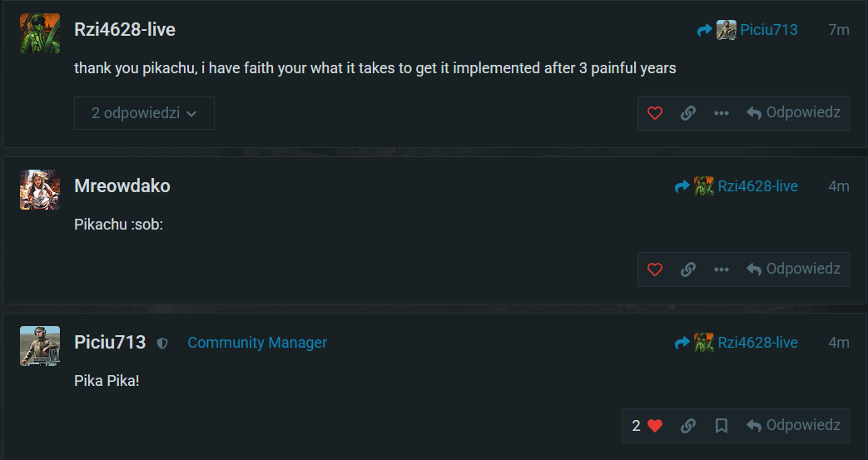Copy link to Rzi4628-live's post

[688, 113]
